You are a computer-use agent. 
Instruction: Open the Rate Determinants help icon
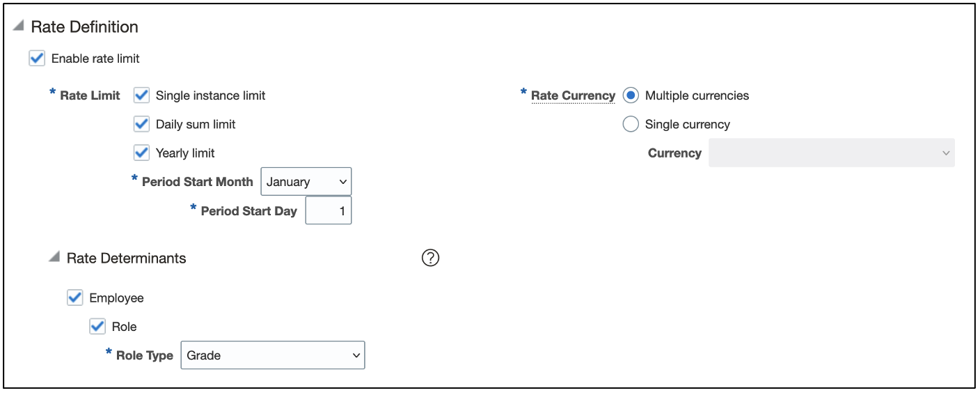(x=431, y=258)
